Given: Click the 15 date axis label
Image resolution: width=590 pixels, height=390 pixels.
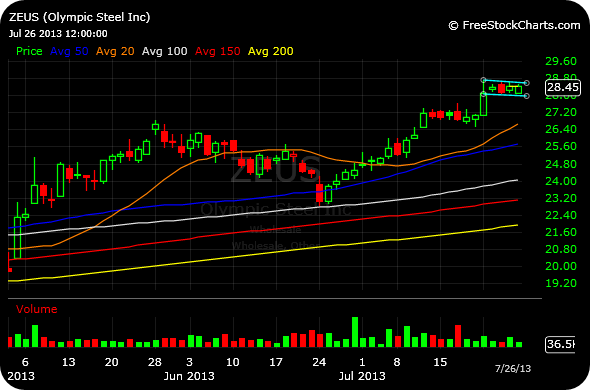Looking at the screenshot, I should pyautogui.click(x=440, y=362).
